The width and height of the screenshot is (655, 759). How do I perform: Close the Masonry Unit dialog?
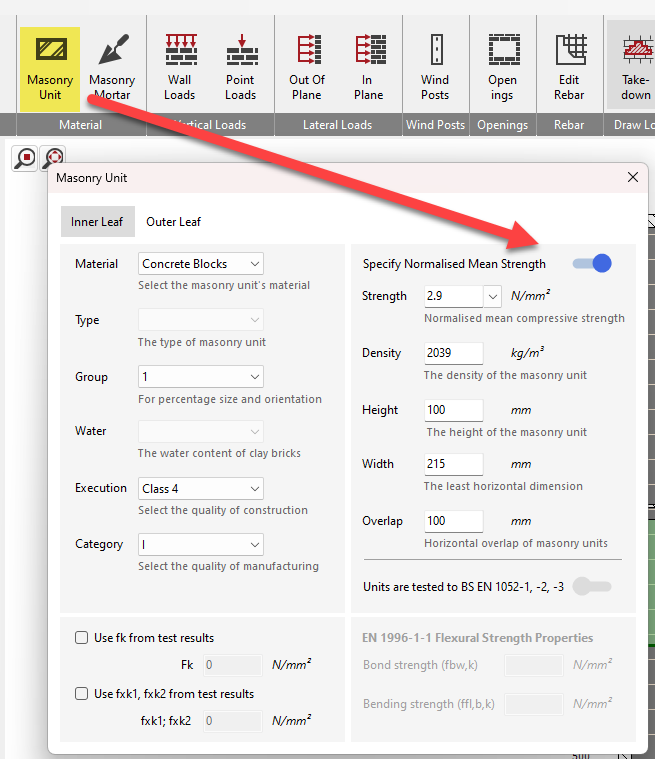(632, 178)
